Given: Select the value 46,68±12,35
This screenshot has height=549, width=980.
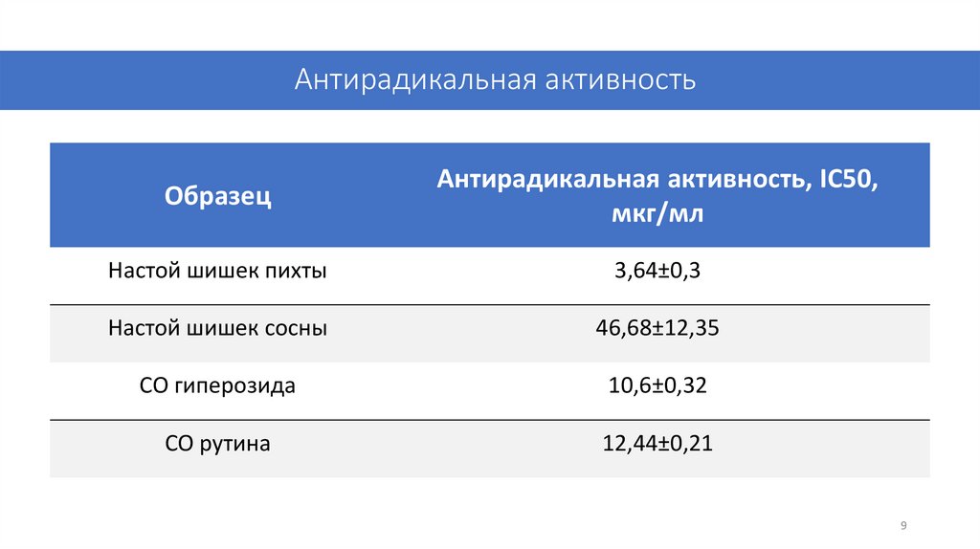Looking at the screenshot, I should click(x=657, y=329).
